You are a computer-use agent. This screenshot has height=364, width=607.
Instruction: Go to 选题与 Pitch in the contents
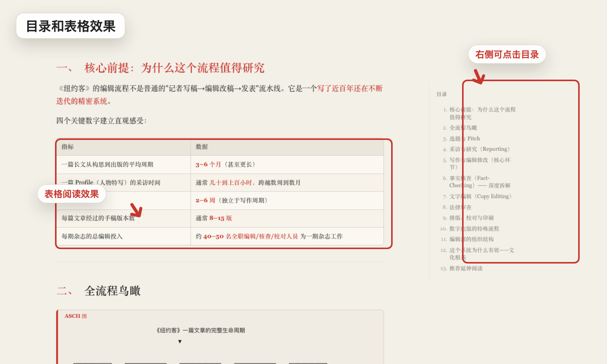[x=465, y=138]
